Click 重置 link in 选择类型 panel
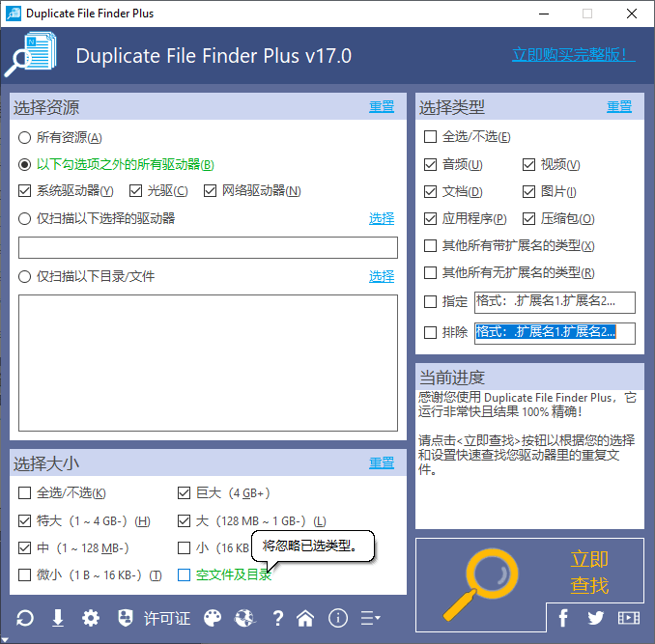 (619, 107)
